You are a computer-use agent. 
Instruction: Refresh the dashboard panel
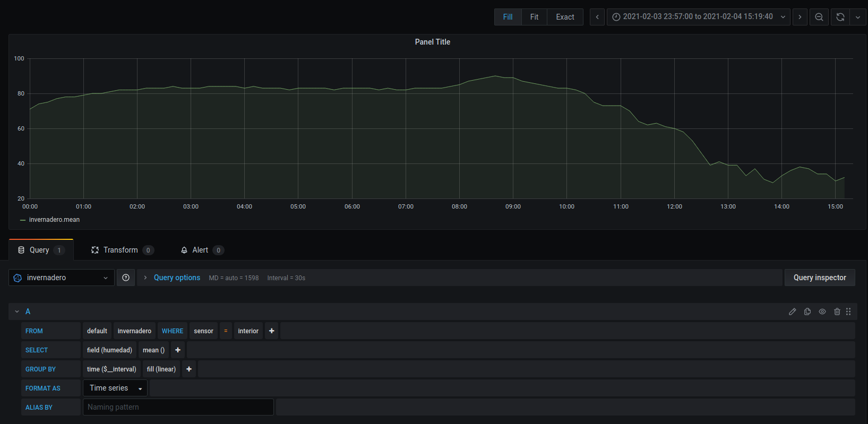tap(840, 17)
